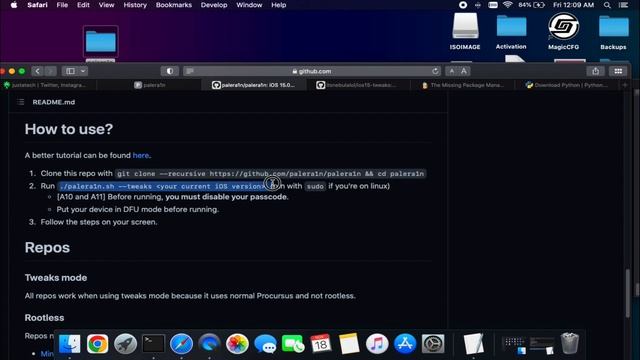This screenshot has height=360, width=640.
Task: Open the Develop menu
Action: click(214, 5)
